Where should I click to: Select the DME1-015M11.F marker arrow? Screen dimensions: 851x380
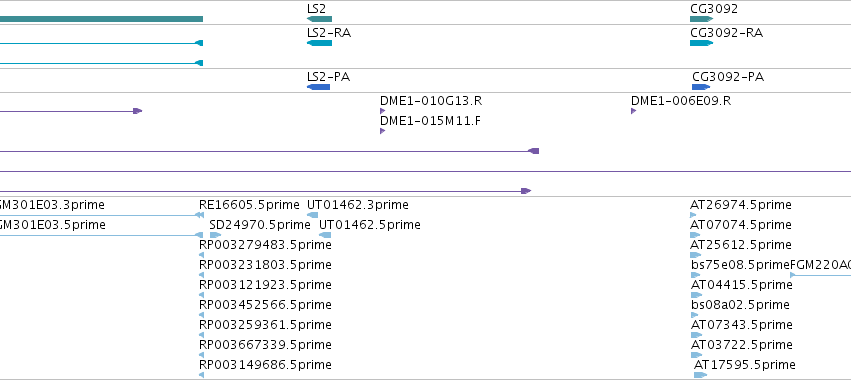point(382,131)
